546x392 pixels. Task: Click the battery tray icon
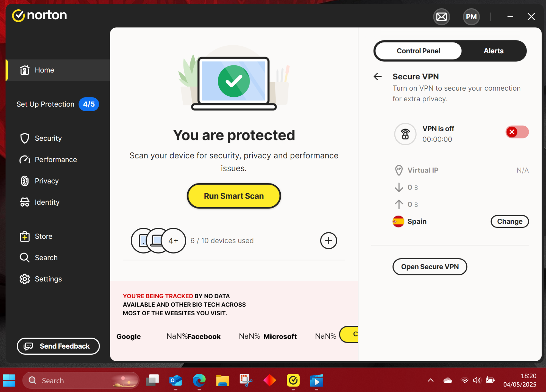(490, 380)
